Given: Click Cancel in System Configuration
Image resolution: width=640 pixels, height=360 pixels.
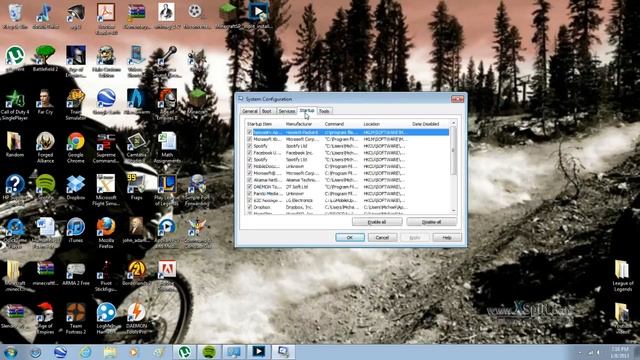Looking at the screenshot, I should point(382,238).
